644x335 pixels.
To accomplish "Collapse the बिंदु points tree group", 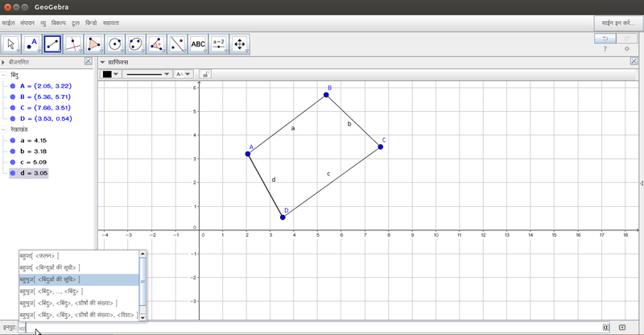I will (x=3, y=75).
